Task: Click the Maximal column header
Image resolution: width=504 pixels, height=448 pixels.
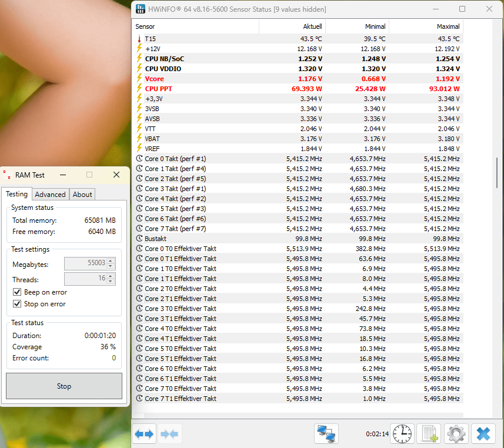Action: click(x=426, y=26)
